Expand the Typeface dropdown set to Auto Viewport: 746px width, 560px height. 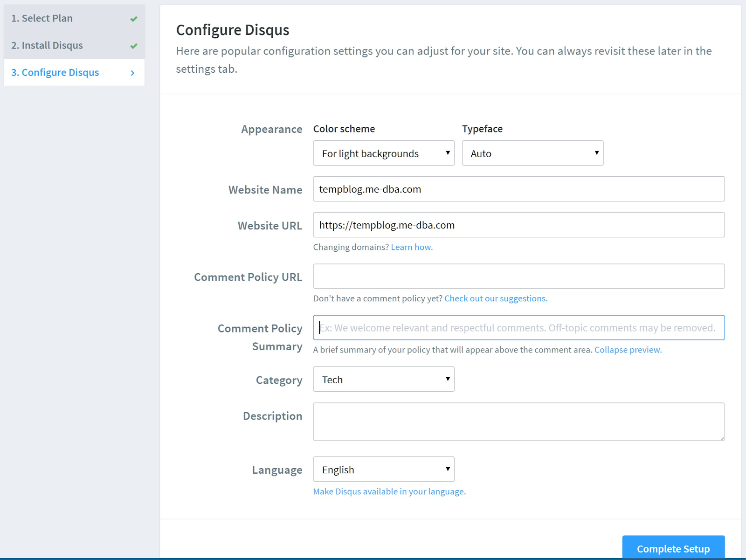pos(532,153)
